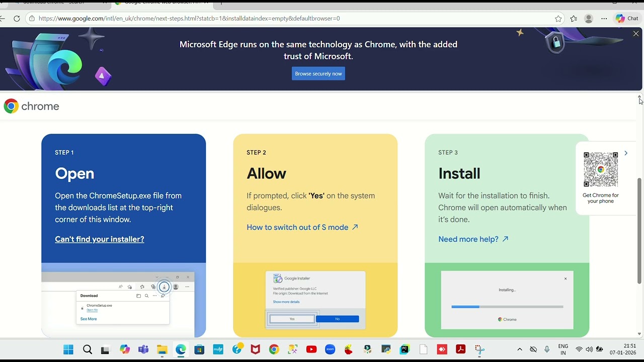Open McAfee from the taskbar
Image resolution: width=644 pixels, height=362 pixels.
[x=256, y=349]
